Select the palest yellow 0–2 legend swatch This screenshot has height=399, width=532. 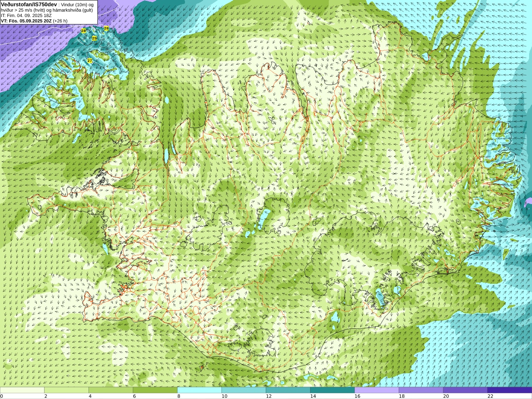point(22,390)
